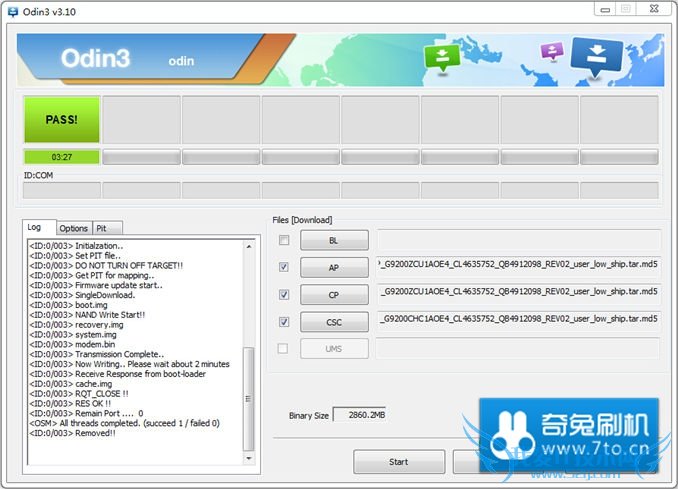Click the Start button

click(399, 462)
